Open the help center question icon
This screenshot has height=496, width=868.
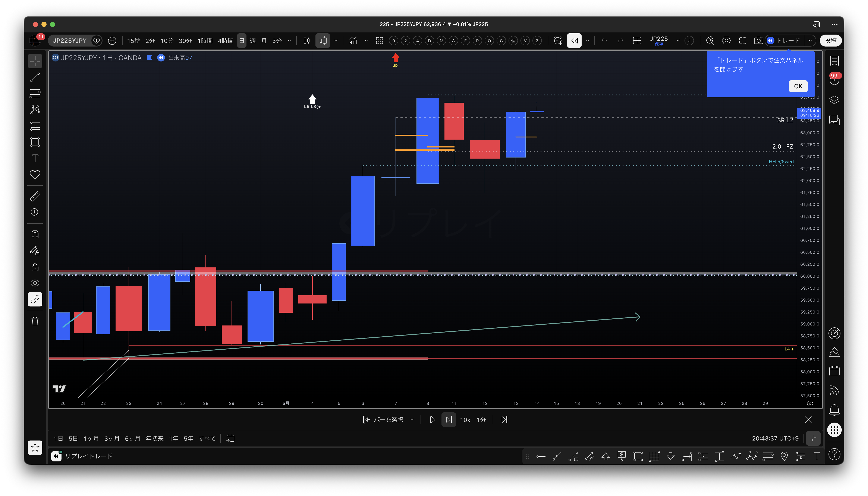tap(834, 454)
